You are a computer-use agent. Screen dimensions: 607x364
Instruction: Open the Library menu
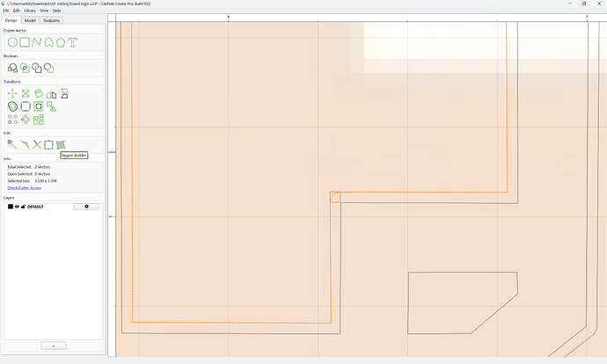[x=30, y=11]
